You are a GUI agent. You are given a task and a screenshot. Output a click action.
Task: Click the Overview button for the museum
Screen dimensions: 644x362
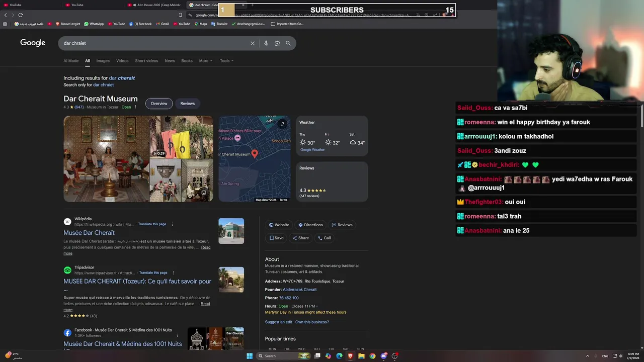(159, 104)
